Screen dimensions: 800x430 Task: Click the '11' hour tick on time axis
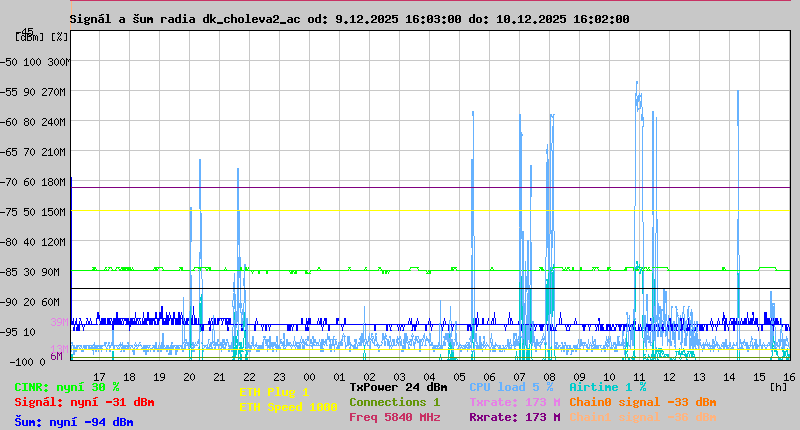(x=639, y=377)
